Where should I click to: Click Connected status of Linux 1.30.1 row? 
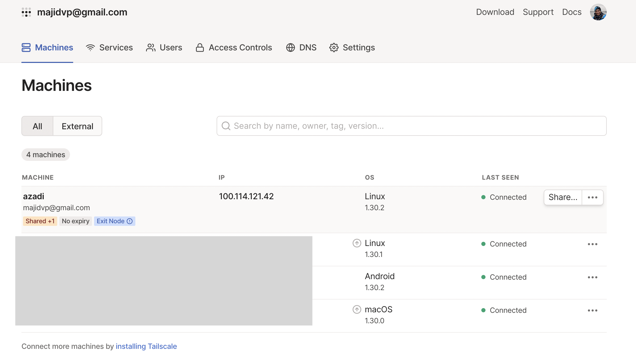[504, 244]
